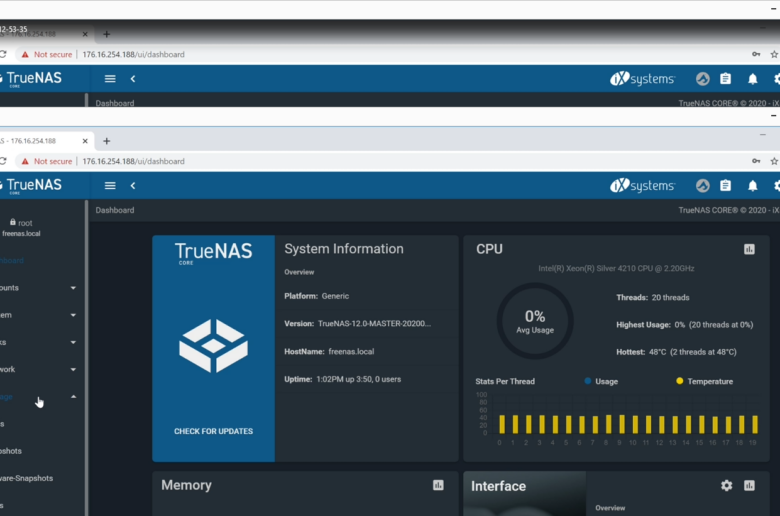This screenshot has height=516, width=780.
Task: Click Usage legend blue dot
Action: (x=587, y=381)
